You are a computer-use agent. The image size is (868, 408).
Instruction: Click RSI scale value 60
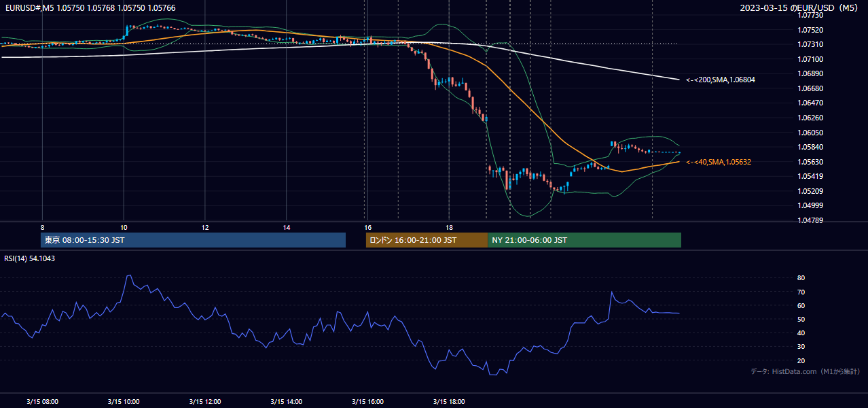point(801,305)
